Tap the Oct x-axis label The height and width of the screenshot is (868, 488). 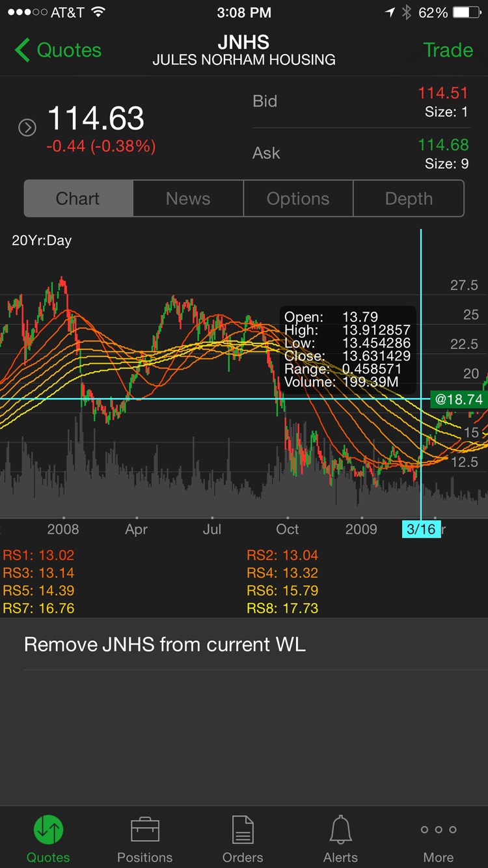tap(287, 529)
